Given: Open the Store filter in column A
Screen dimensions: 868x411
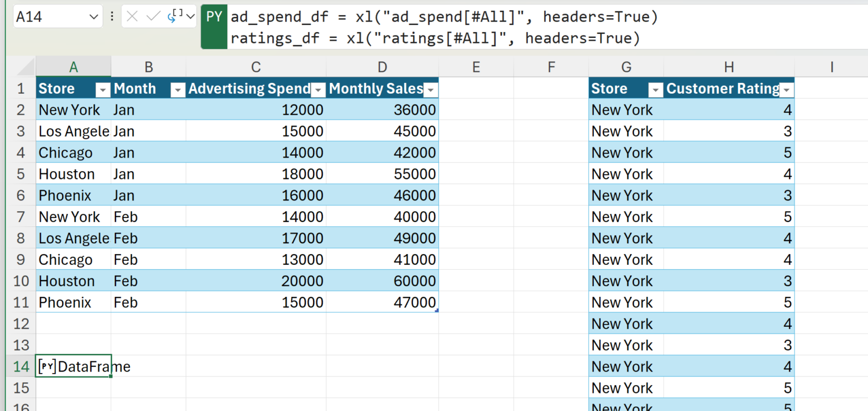Looking at the screenshot, I should (x=103, y=89).
